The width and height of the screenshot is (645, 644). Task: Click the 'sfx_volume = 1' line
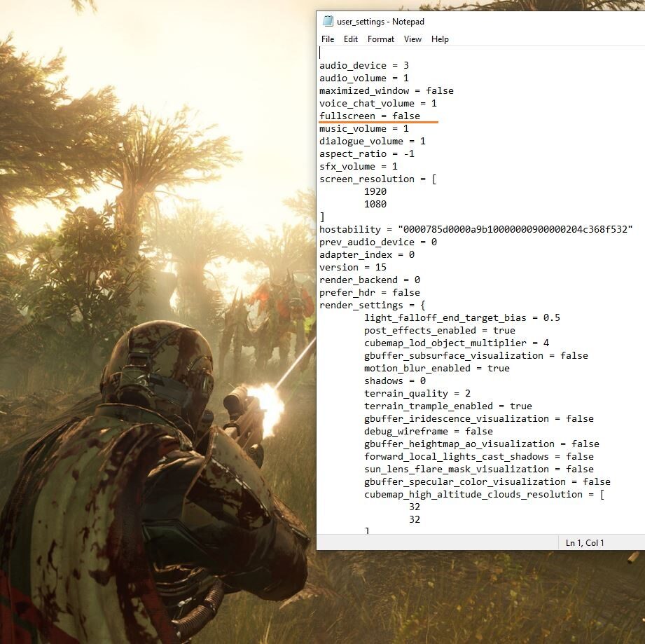point(359,166)
